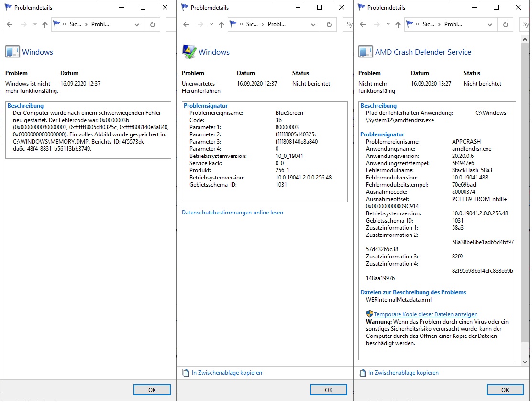
Task: Click the flag icon in middle window title bar
Action: click(x=185, y=7)
